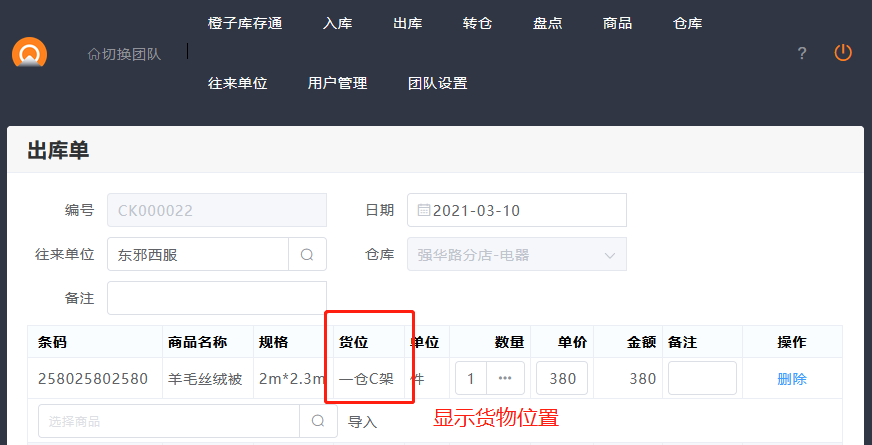Open the help question mark icon

tap(801, 54)
